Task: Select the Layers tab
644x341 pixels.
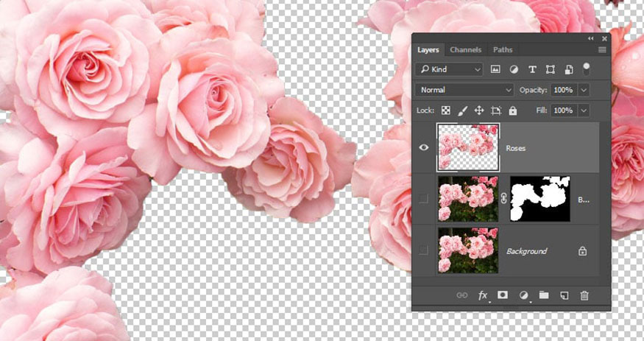Action: coord(428,49)
